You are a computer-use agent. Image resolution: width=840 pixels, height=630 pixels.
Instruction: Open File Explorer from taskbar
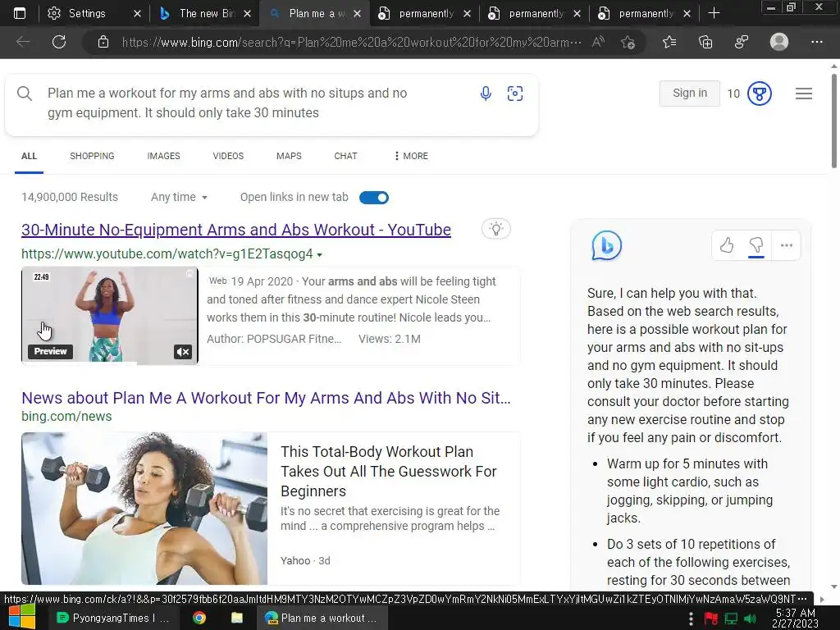237,618
